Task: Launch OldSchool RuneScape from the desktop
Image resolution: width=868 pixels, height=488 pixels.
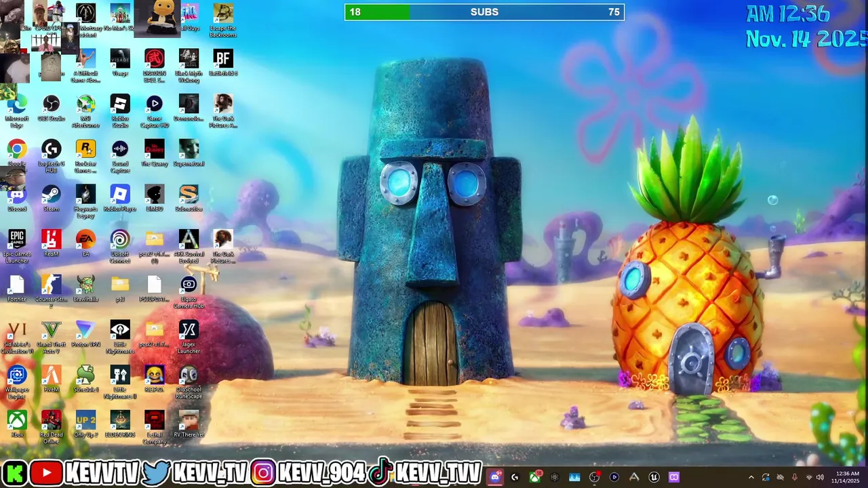Action: pos(189,382)
